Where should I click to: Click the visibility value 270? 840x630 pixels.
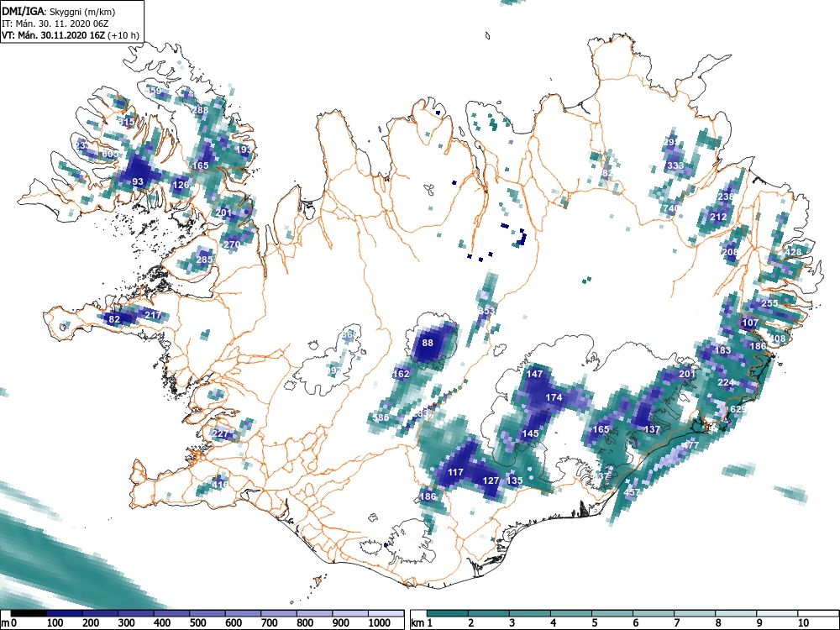coord(232,244)
